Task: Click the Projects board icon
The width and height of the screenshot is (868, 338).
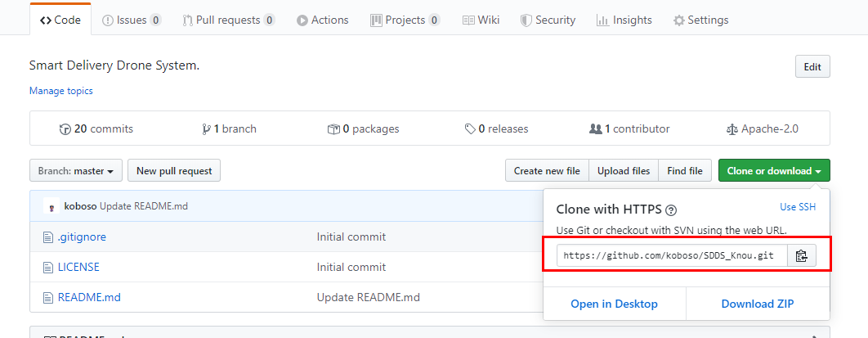Action: pos(377,20)
